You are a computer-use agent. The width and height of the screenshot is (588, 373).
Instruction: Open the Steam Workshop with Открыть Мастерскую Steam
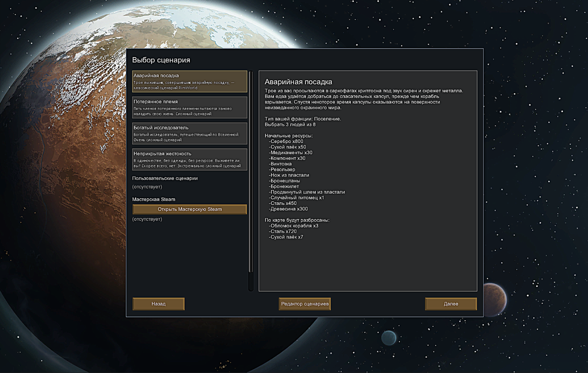point(190,209)
